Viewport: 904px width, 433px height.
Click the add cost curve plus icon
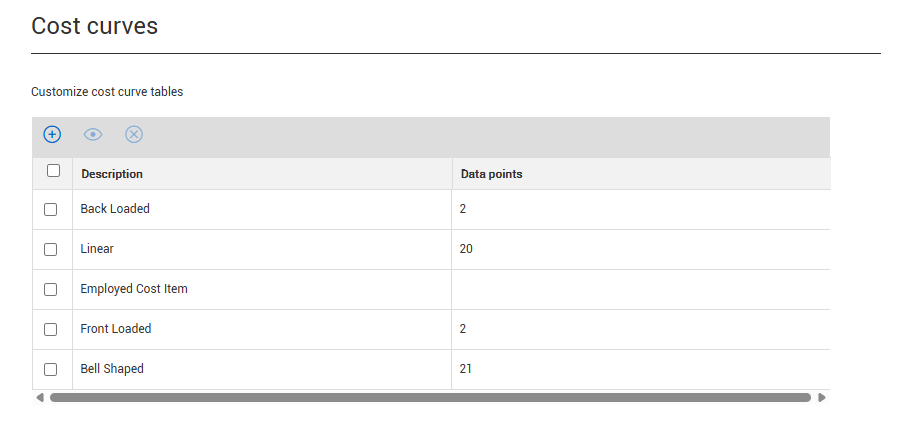[52, 134]
